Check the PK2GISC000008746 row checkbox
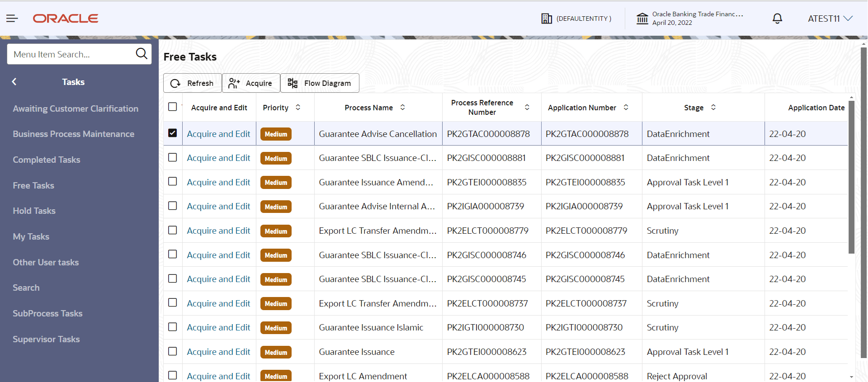868x382 pixels. click(x=172, y=254)
